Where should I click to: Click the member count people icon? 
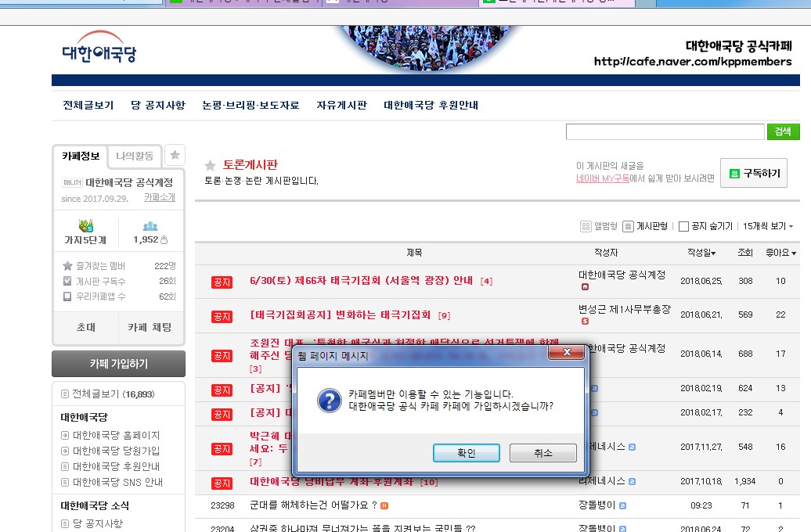pyautogui.click(x=150, y=226)
